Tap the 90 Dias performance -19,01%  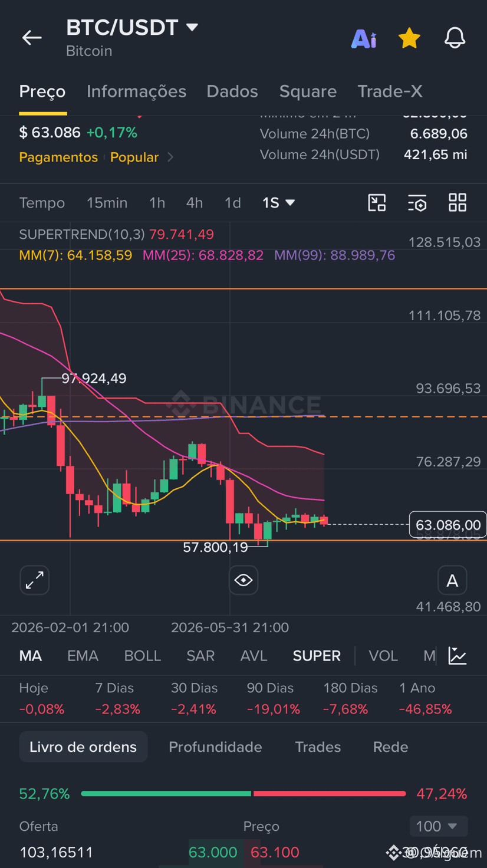tap(274, 709)
